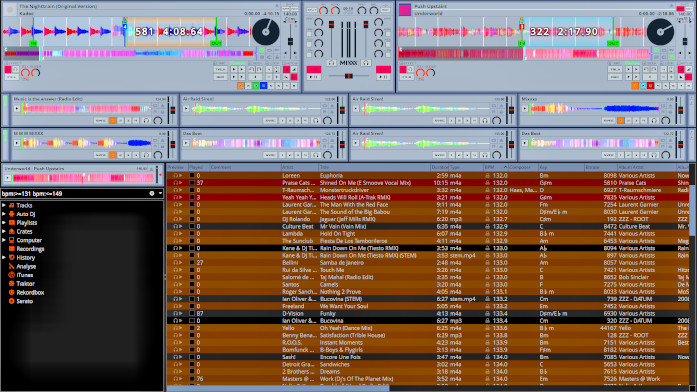Trigger orange hotcue on Push Upstairs deck

click(635, 85)
